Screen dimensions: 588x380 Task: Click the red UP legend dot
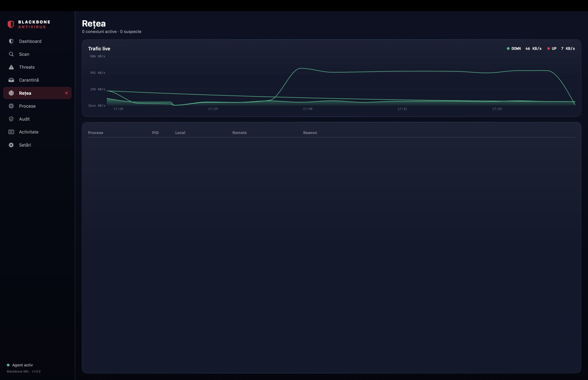(549, 48)
